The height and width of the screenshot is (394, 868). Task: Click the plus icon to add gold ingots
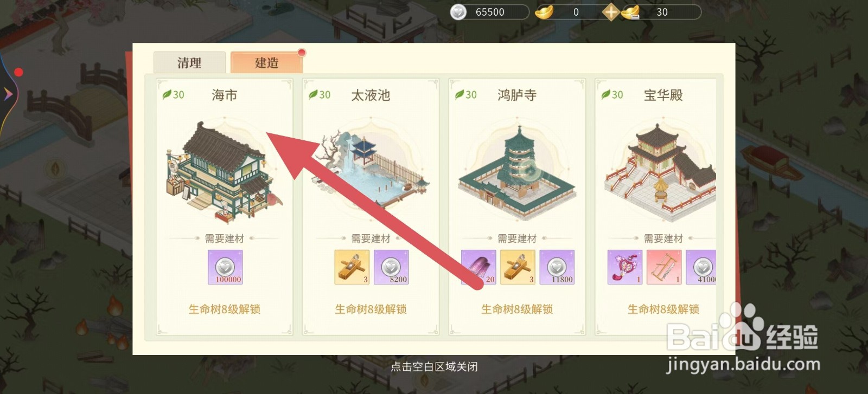[x=611, y=12]
